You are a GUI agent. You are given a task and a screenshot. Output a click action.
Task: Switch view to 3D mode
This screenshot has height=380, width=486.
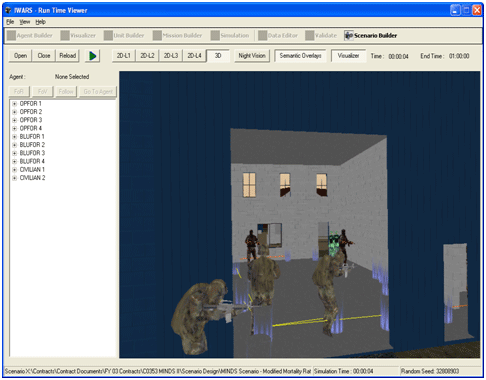coord(218,56)
